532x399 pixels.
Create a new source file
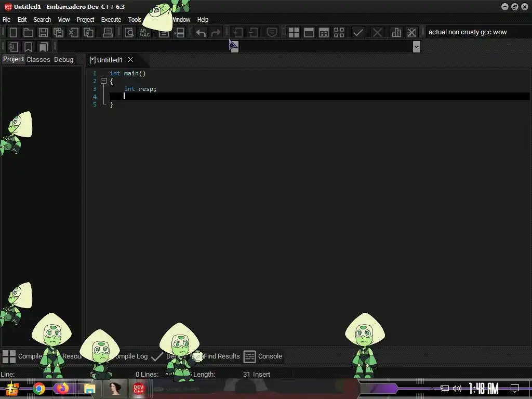tap(13, 33)
